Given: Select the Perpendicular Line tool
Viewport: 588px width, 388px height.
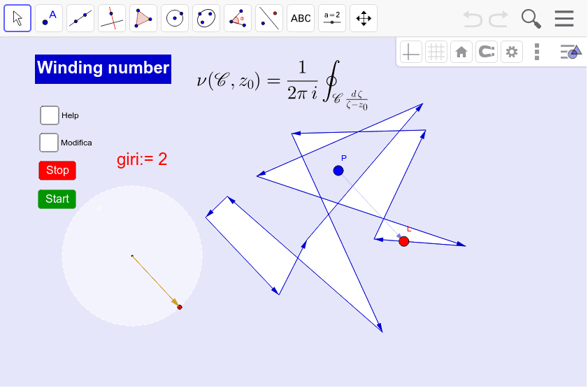Looking at the screenshot, I should click(x=112, y=18).
